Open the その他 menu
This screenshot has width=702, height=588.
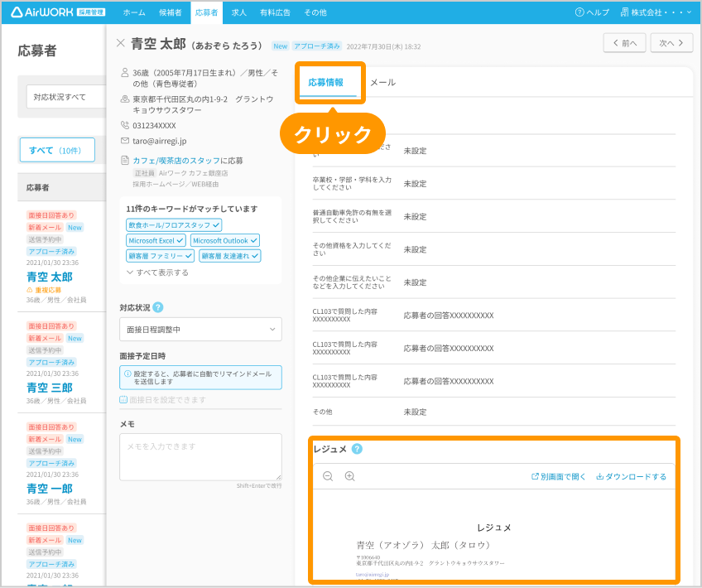point(315,12)
